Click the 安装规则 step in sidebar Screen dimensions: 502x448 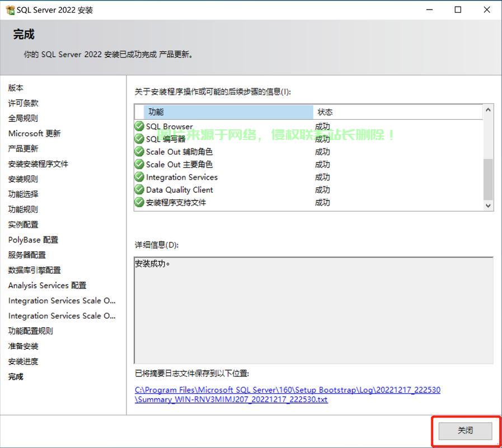tap(23, 179)
